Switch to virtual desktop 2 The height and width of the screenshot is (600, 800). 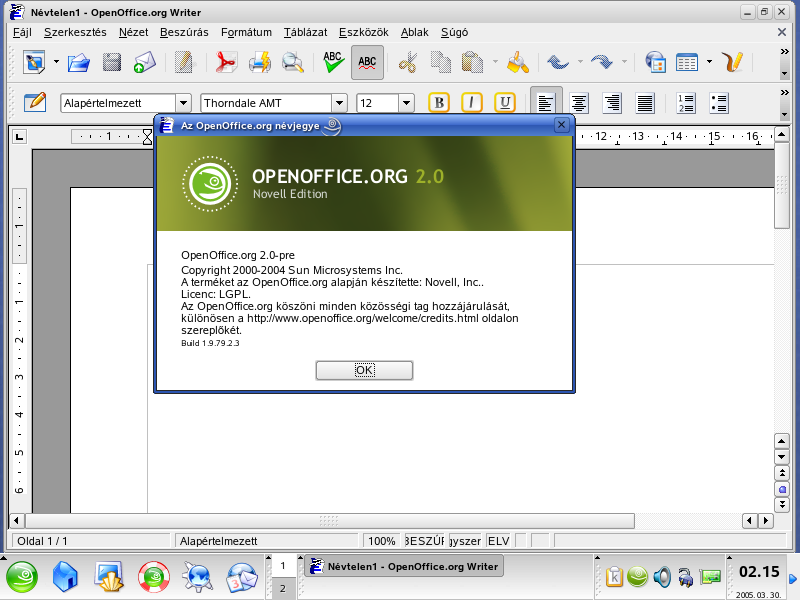coord(283,589)
